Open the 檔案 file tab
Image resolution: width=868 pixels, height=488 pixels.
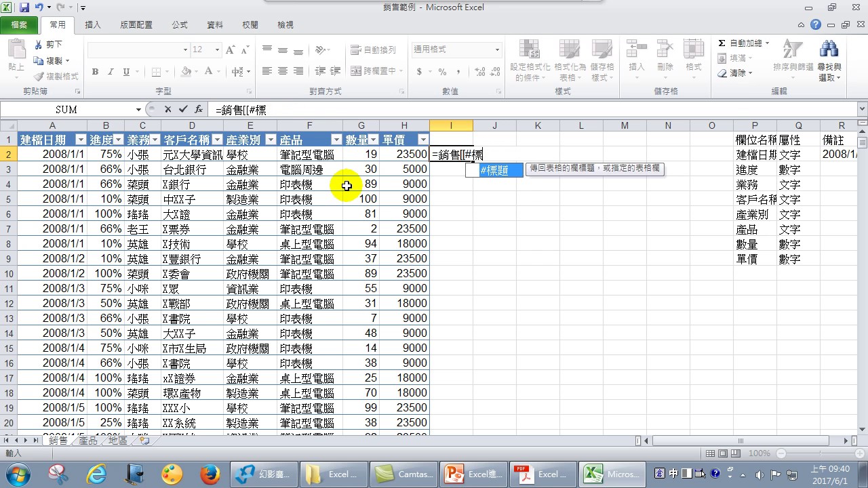[x=19, y=25]
